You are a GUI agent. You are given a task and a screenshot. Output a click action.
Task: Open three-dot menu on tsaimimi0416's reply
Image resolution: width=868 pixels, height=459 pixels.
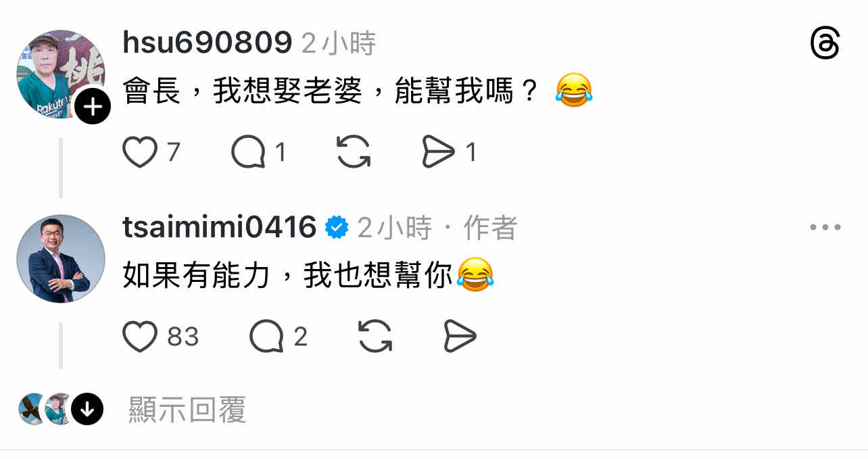pos(825,228)
